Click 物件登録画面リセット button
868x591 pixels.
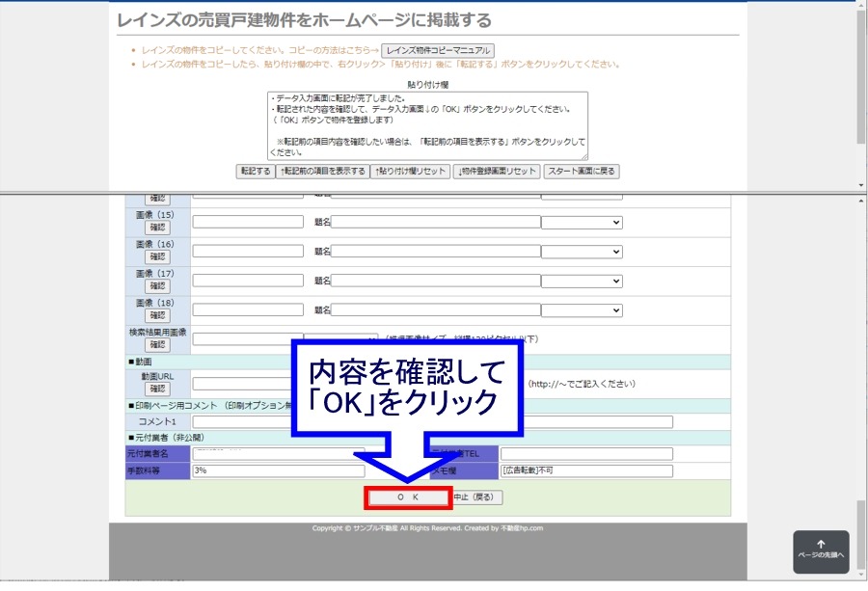[497, 171]
